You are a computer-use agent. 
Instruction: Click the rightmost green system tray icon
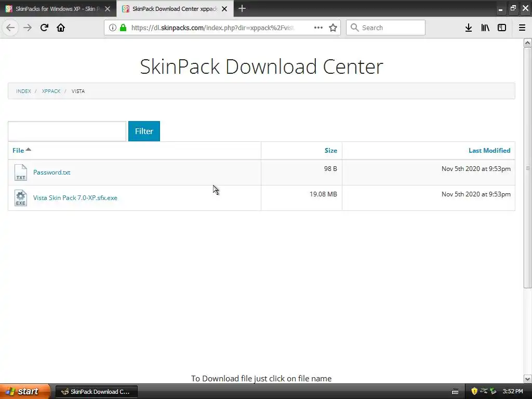click(494, 391)
